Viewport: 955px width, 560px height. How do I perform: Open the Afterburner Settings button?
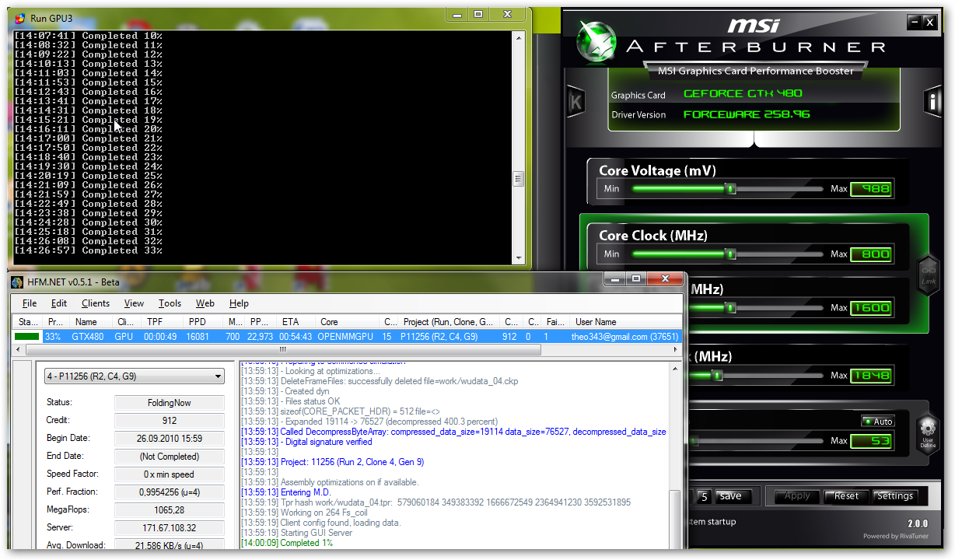click(895, 496)
